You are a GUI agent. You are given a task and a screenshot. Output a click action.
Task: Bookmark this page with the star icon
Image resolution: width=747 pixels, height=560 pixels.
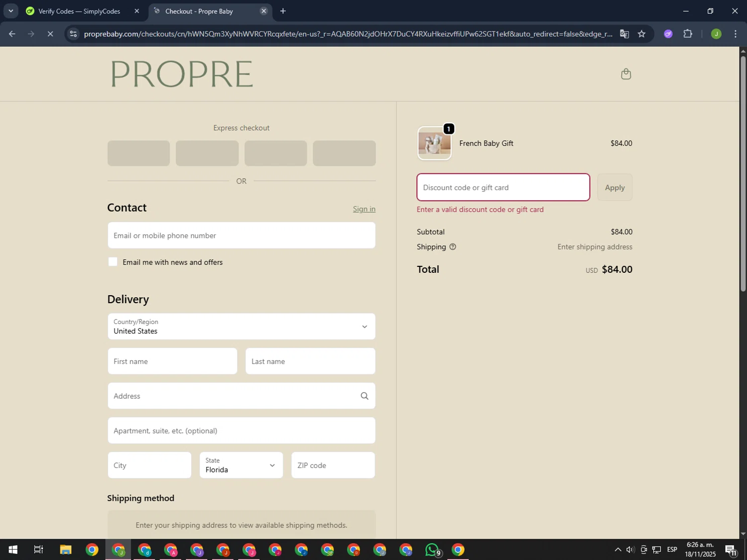(641, 34)
